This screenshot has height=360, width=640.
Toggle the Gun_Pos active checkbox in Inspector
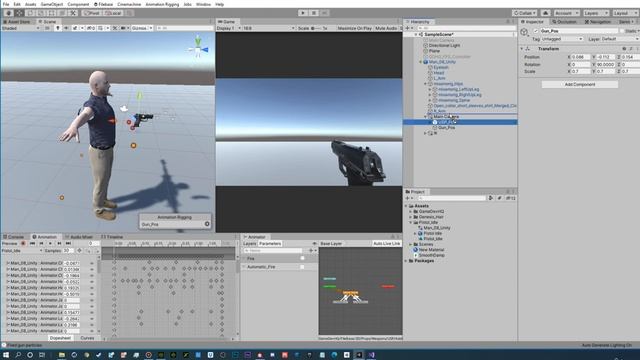(x=536, y=31)
